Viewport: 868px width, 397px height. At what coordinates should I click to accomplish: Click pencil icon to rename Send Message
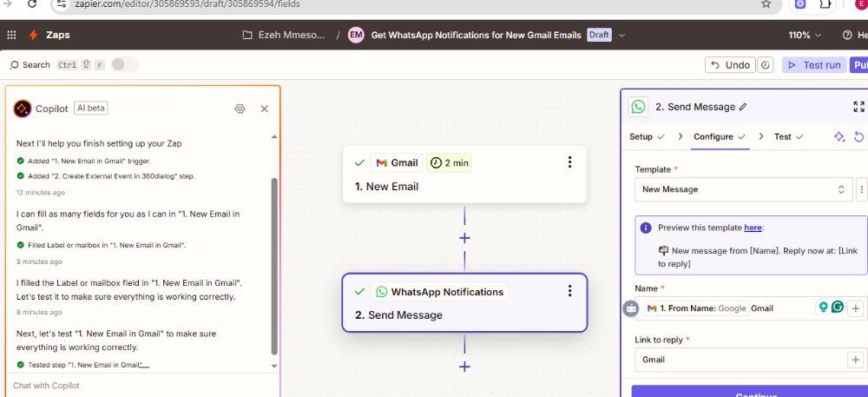743,107
